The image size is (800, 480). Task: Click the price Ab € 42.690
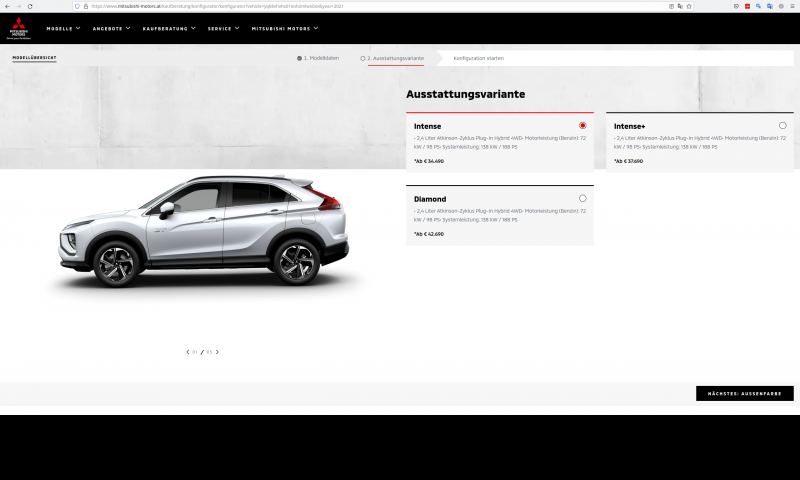tap(429, 234)
